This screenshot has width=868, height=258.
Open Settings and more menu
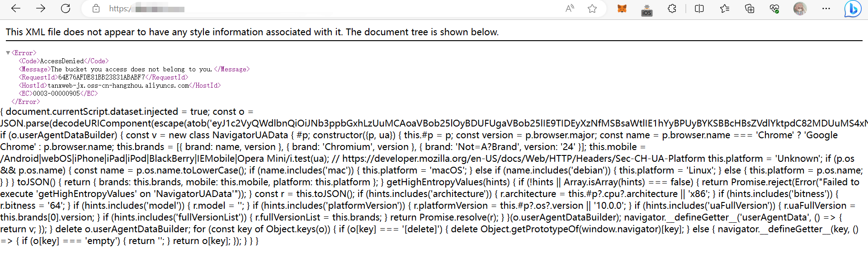coord(826,9)
